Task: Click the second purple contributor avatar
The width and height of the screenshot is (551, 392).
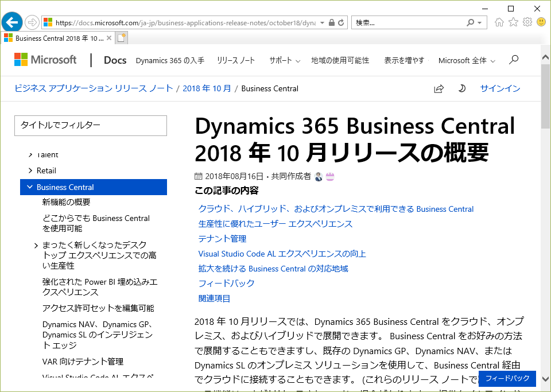Action: click(330, 177)
